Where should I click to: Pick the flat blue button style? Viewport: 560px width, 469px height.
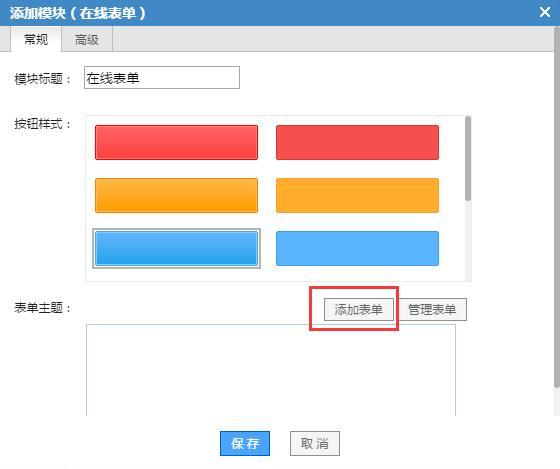click(x=357, y=249)
